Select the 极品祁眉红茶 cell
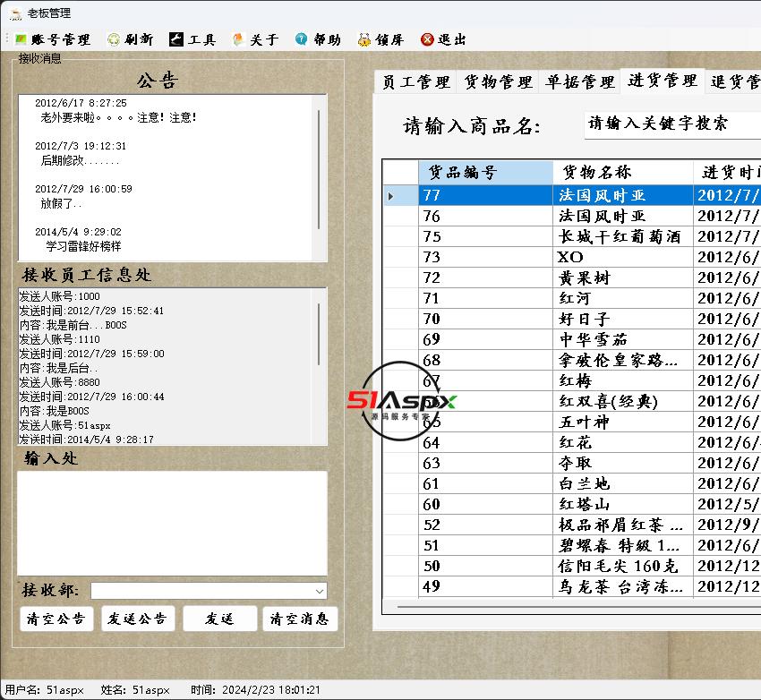Screen dimensions: 761x700 point(623,525)
